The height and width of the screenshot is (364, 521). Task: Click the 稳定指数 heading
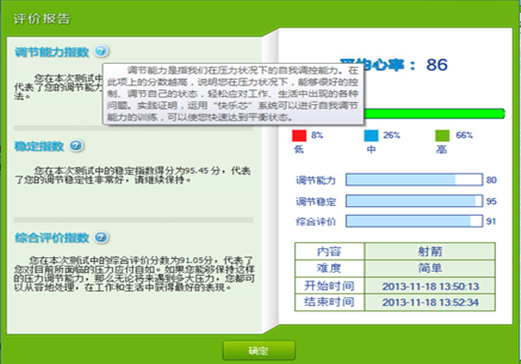click(39, 146)
